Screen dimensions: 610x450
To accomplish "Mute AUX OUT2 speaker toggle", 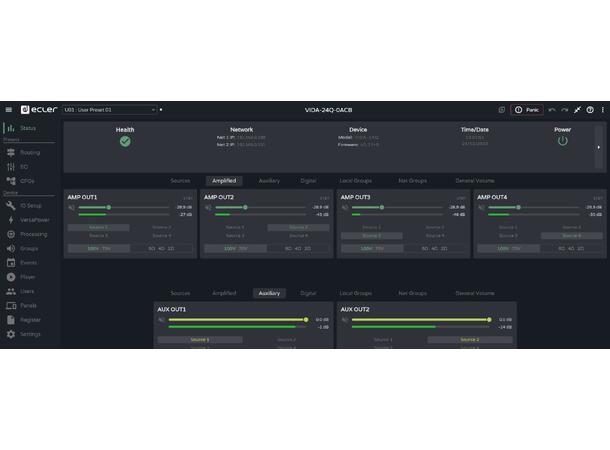I will [x=345, y=320].
